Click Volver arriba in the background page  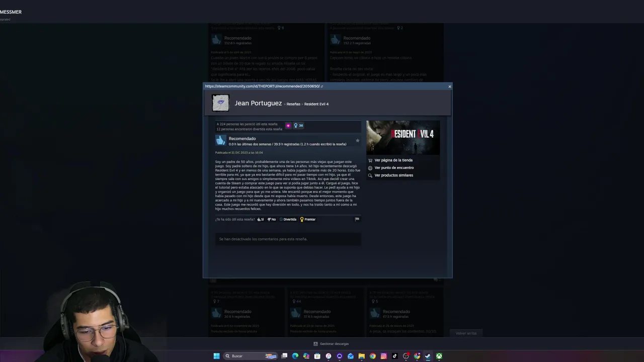(x=466, y=333)
